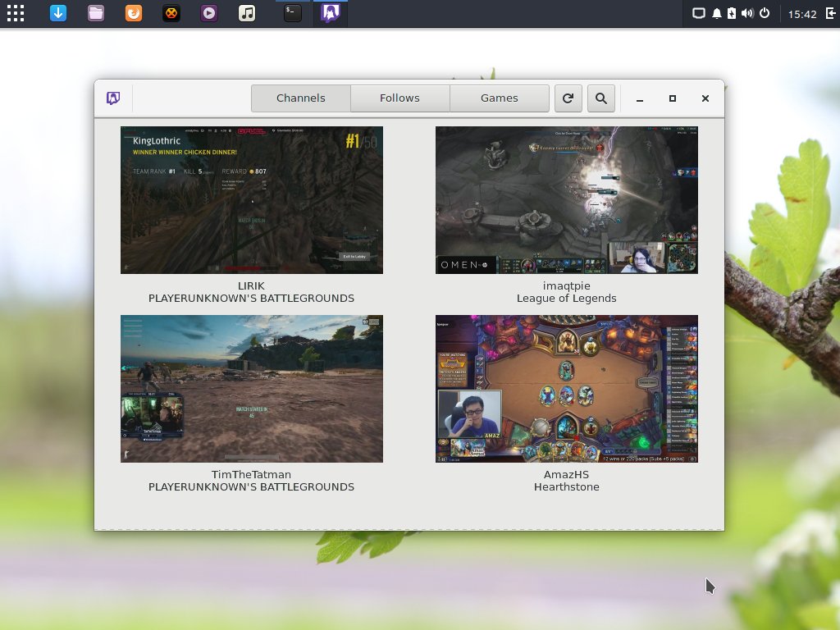Click the Hearthstone game label
840x630 pixels.
click(566, 486)
